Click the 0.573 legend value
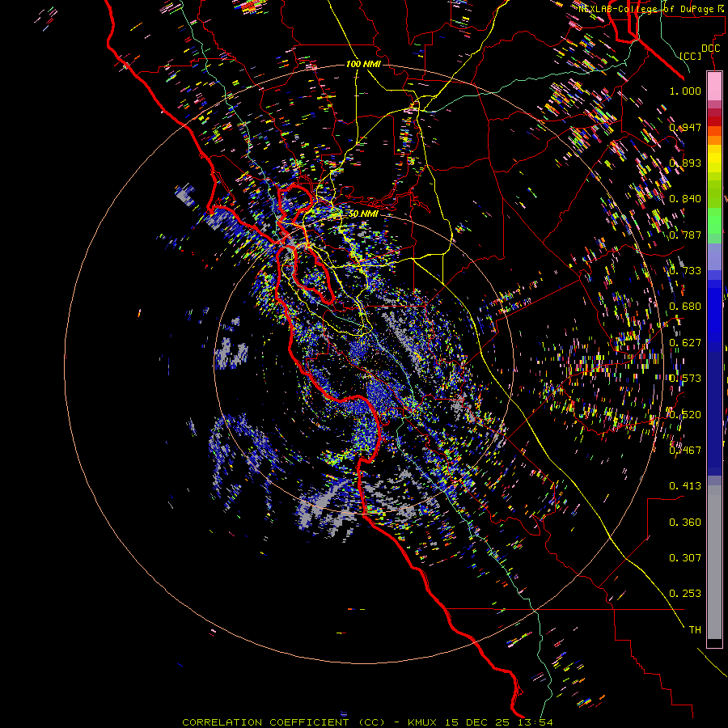 [x=685, y=379]
